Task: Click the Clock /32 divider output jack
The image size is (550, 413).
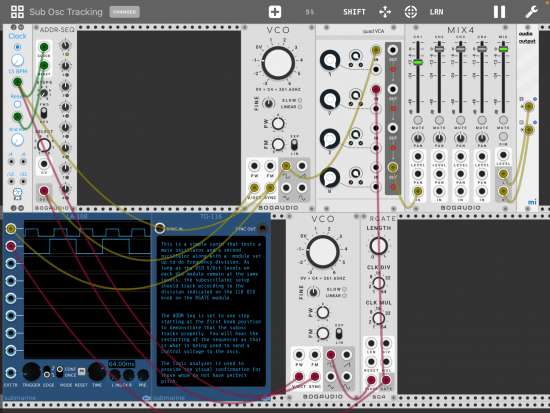Action: (23, 181)
